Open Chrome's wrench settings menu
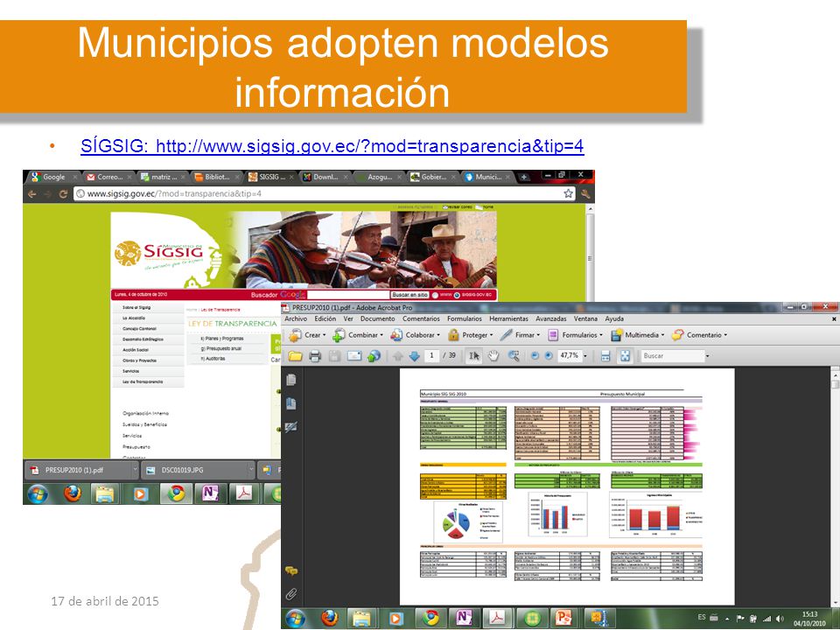Screen dimensions: 840x630 pos(585,194)
